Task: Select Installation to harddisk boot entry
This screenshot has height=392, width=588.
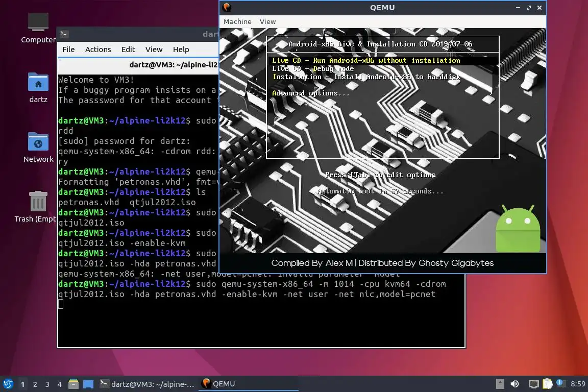Action: point(366,77)
